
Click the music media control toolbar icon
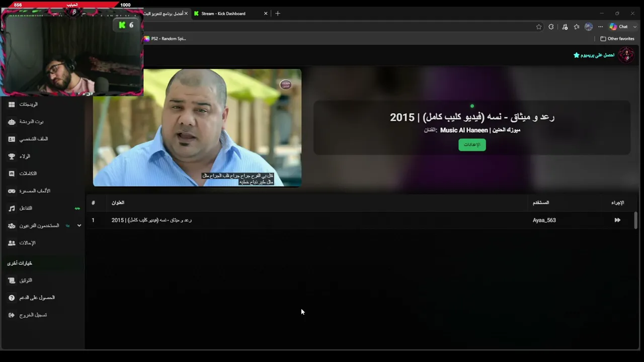point(565,27)
